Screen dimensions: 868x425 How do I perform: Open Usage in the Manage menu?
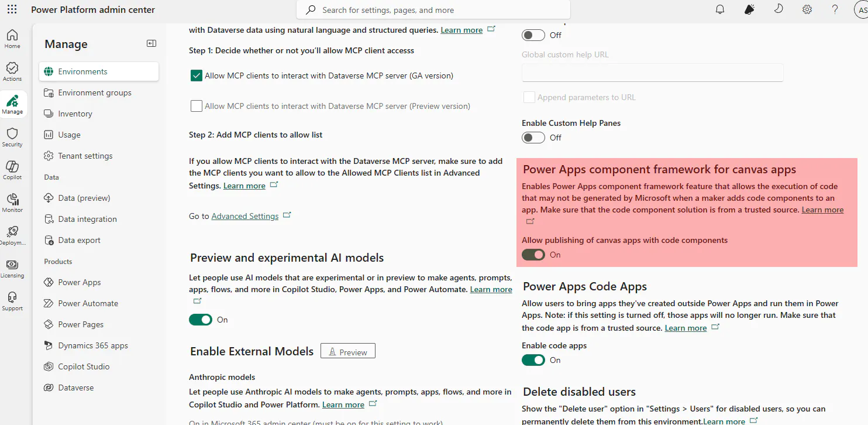tap(99, 135)
